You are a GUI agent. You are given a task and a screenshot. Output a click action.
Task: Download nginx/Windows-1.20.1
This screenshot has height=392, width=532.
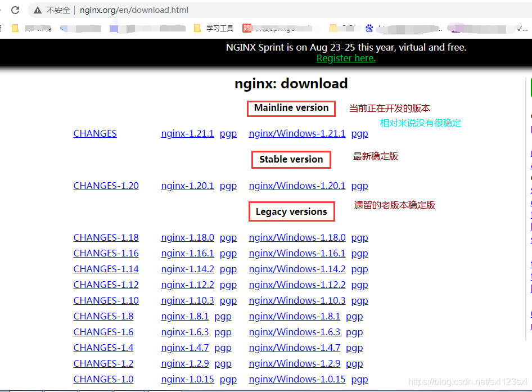point(297,186)
